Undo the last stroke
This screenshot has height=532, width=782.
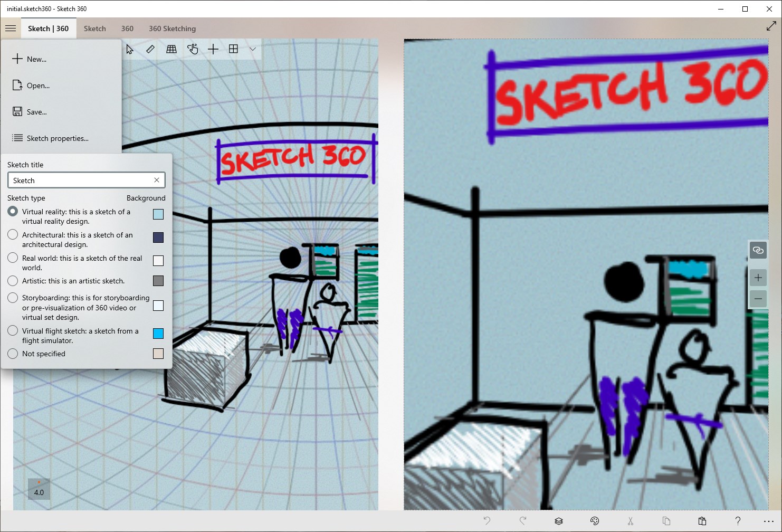(486, 520)
